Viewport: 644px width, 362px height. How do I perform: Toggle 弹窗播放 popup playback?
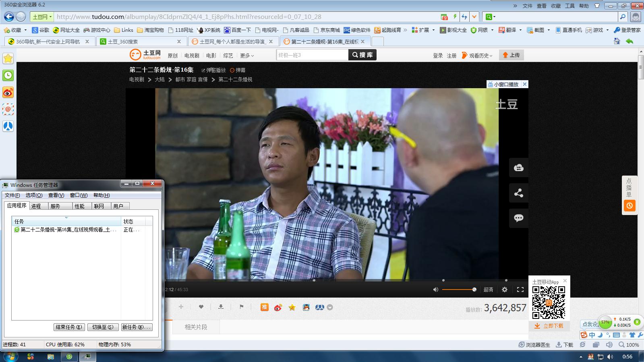tap(214, 70)
